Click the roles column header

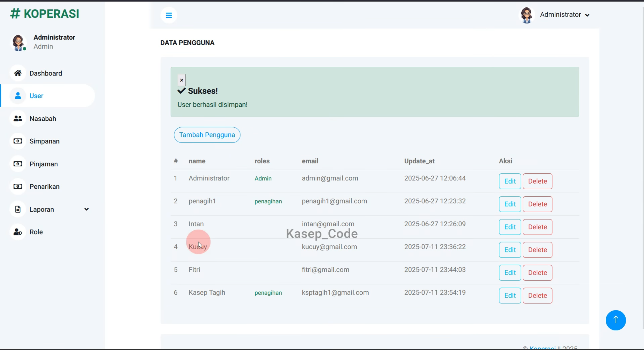262,161
